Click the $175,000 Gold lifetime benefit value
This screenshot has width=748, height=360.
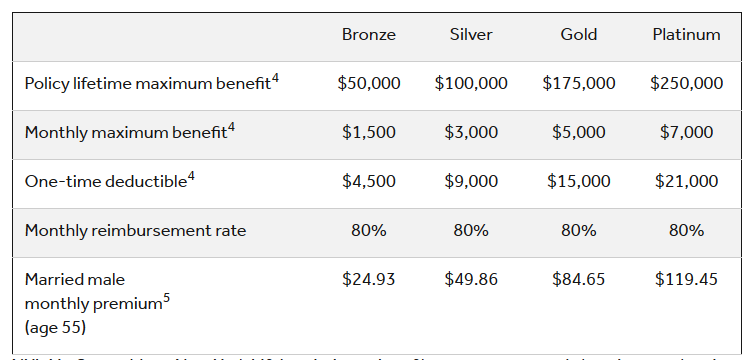(x=579, y=83)
